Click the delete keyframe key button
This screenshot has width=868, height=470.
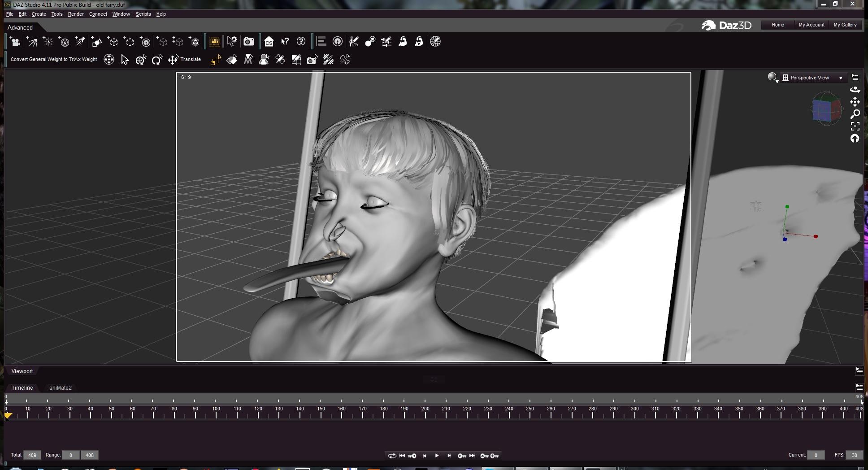484,456
